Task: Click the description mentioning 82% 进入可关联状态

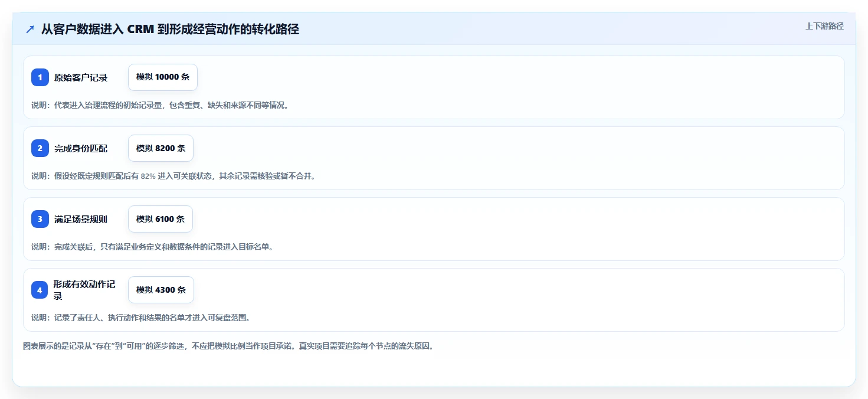Action: tap(173, 176)
